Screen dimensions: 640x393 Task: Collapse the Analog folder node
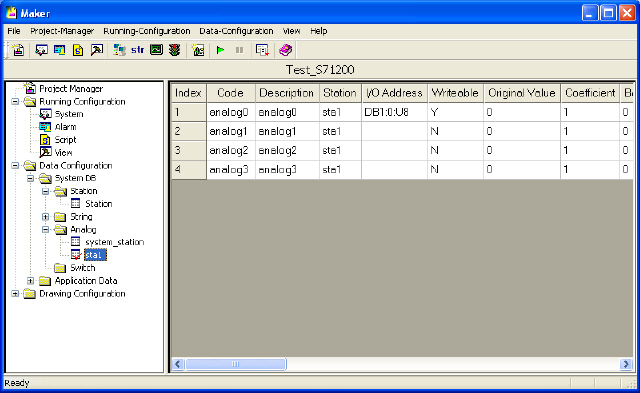(46, 229)
